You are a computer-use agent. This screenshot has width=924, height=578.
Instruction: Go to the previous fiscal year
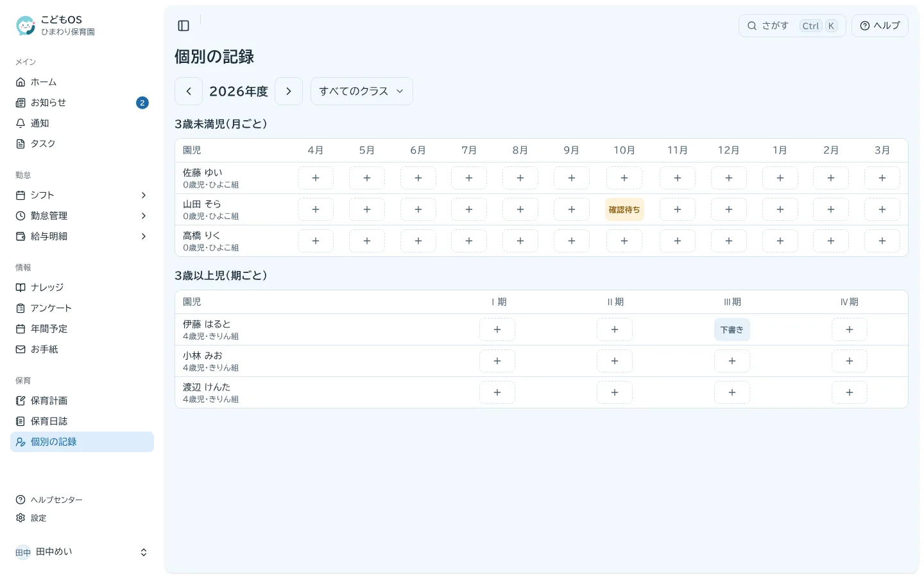[189, 91]
